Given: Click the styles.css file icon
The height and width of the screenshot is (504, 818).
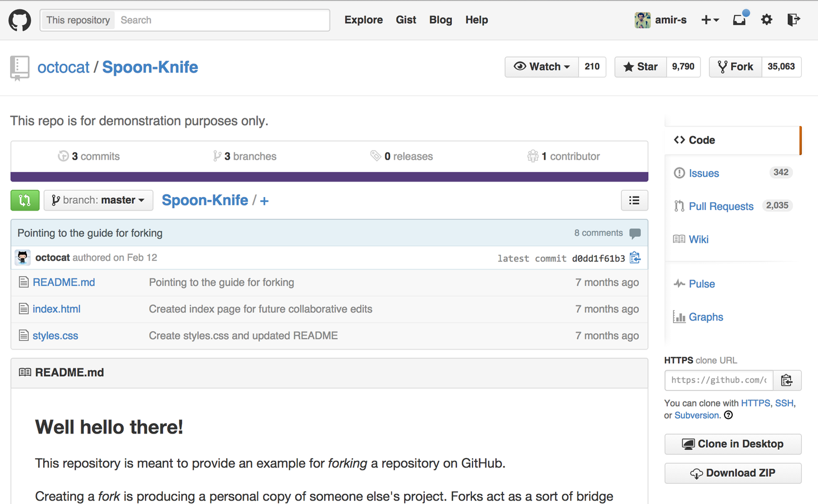Looking at the screenshot, I should [24, 335].
